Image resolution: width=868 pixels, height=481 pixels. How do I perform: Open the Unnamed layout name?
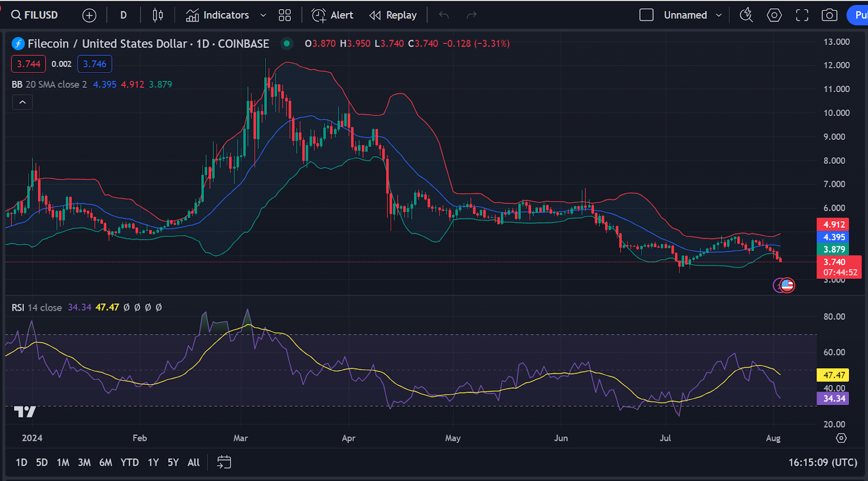tap(685, 15)
